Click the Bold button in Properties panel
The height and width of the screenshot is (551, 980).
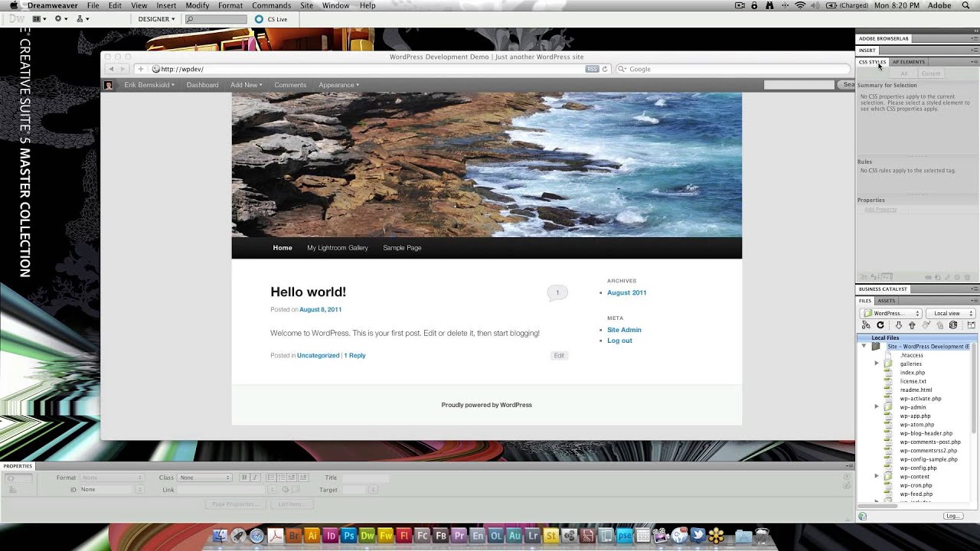point(244,478)
